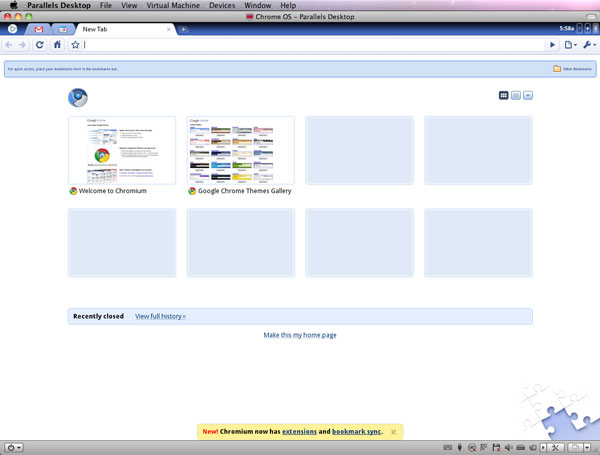Open the Help menu
Screen dimensions: 600x455
point(288,5)
